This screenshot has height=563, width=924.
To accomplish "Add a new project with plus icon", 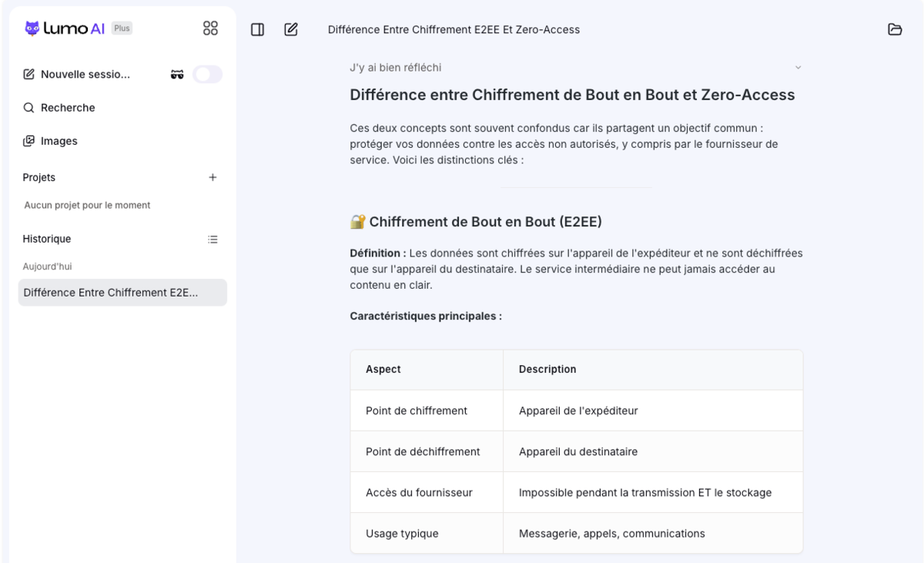I will [213, 177].
